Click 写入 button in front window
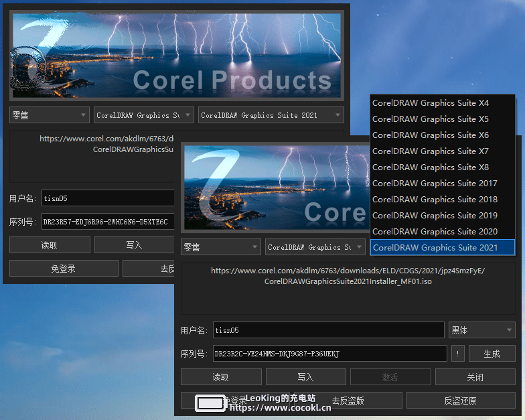Screen dimensions: 525x420 (x=305, y=377)
